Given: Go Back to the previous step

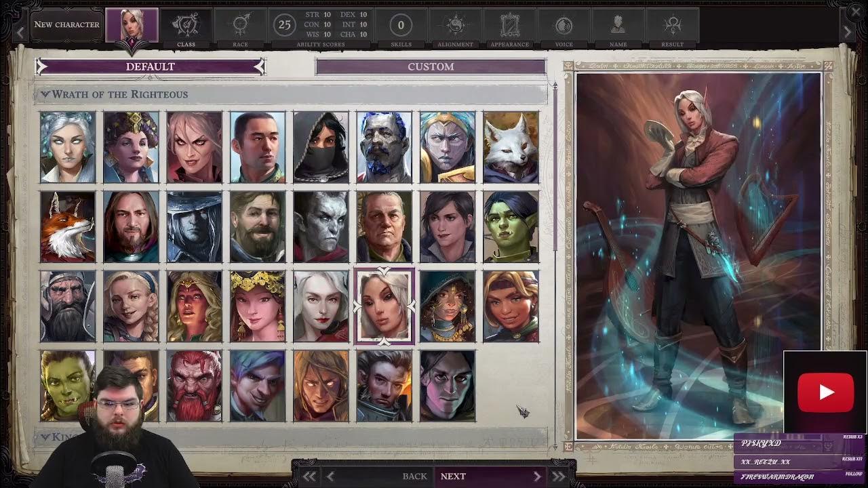Looking at the screenshot, I should (414, 476).
